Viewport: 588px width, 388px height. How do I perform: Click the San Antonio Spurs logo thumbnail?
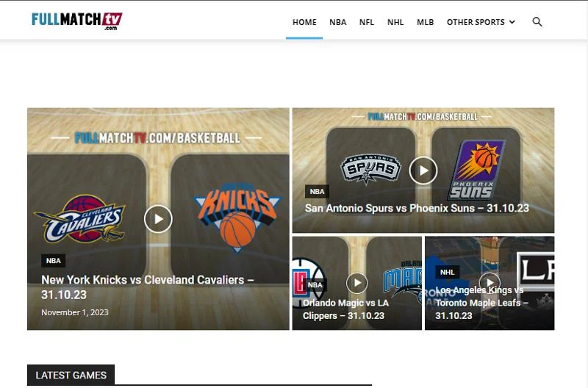pyautogui.click(x=370, y=170)
